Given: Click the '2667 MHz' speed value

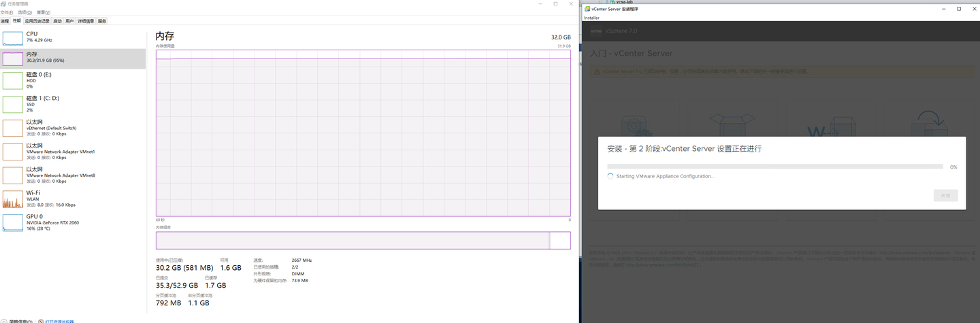Looking at the screenshot, I should point(301,260).
